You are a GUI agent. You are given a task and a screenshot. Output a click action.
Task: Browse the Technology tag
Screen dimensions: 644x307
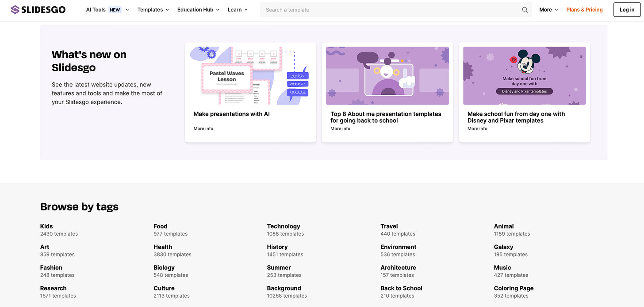click(284, 226)
